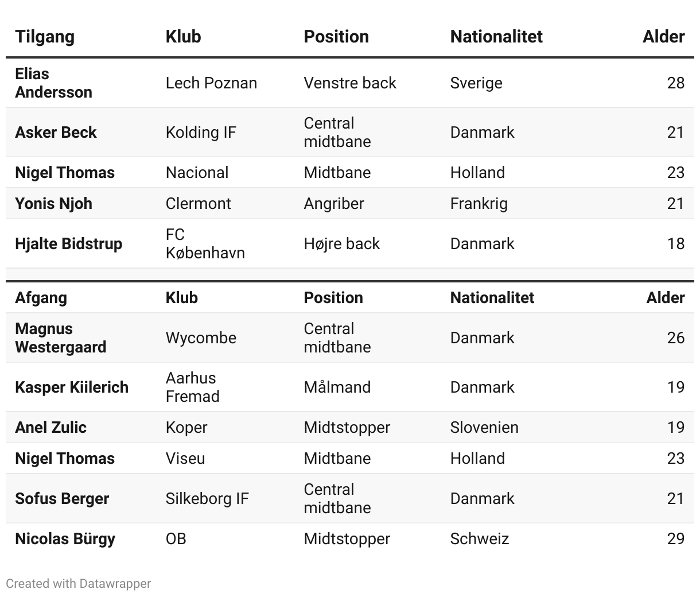Click the Afgang section header
The height and width of the screenshot is (597, 700).
[x=41, y=297]
